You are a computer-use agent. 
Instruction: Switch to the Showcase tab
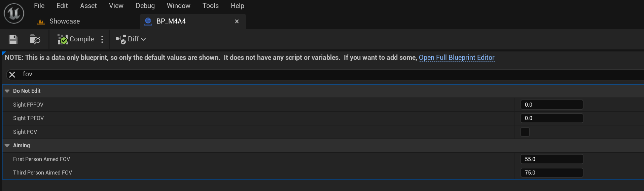tap(64, 22)
